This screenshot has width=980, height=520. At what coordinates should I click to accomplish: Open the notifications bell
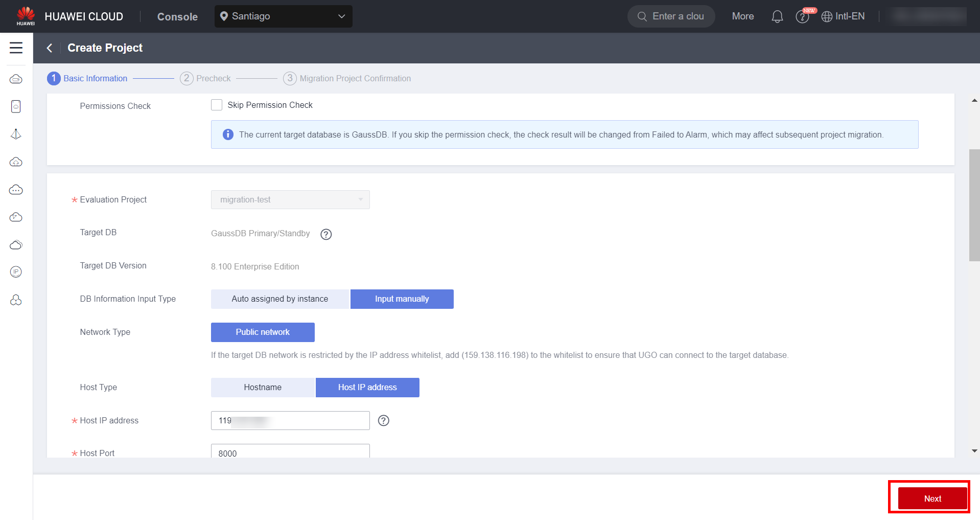pyautogui.click(x=777, y=16)
